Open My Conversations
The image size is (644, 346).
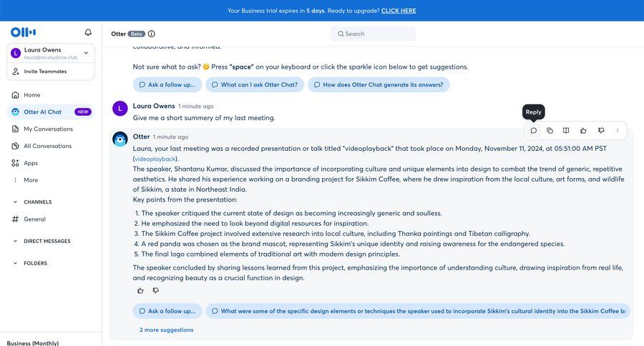click(51, 129)
